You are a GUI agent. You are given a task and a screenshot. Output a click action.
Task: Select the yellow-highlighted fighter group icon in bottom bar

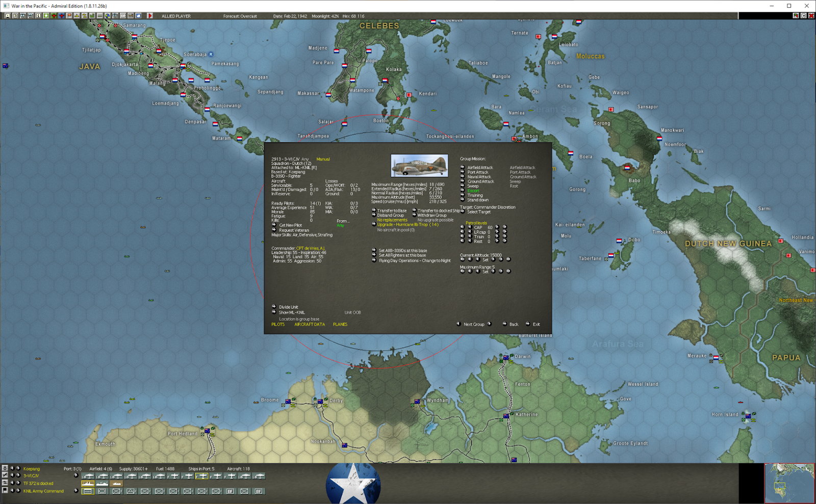pyautogui.click(x=202, y=476)
